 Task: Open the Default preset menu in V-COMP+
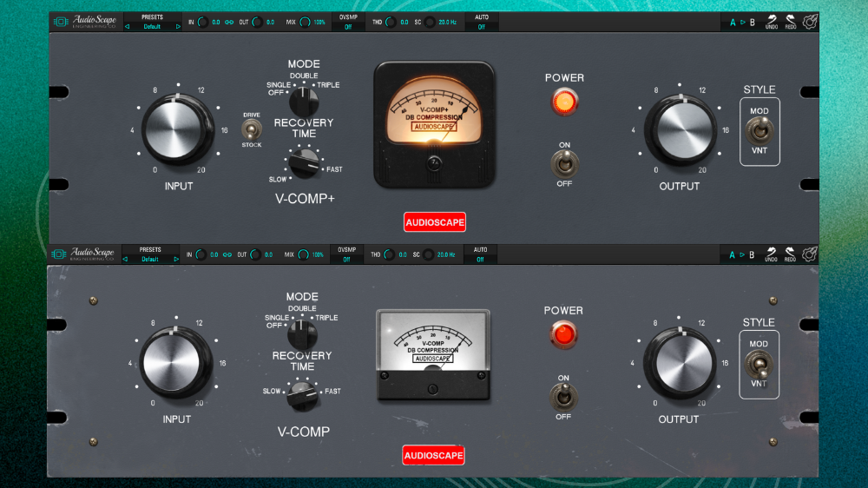(152, 27)
